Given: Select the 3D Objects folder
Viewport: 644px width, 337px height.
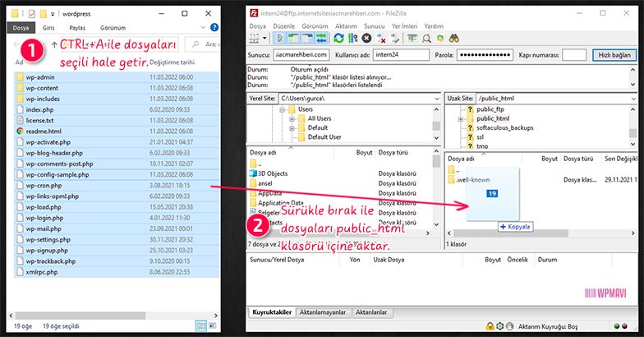Looking at the screenshot, I should (x=273, y=173).
